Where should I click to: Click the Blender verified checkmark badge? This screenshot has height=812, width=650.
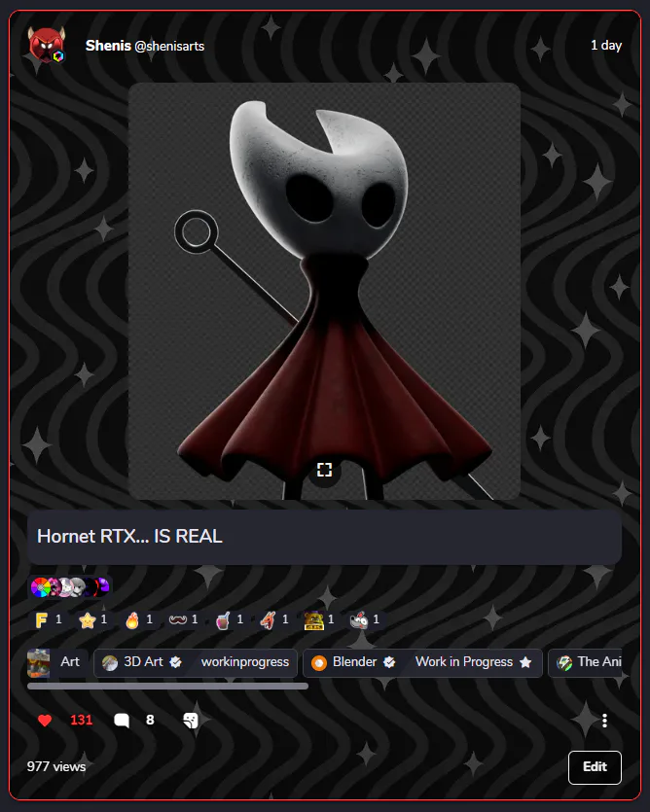tap(389, 662)
